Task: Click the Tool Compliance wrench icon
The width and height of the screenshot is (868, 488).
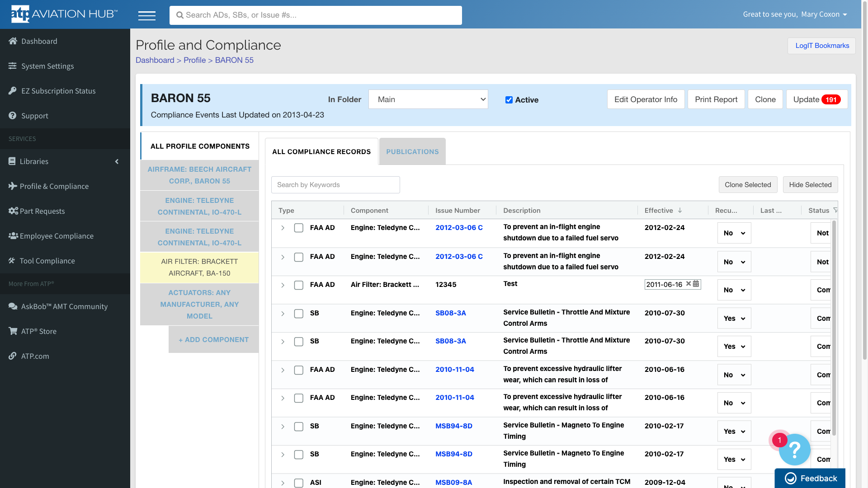Action: (x=12, y=261)
